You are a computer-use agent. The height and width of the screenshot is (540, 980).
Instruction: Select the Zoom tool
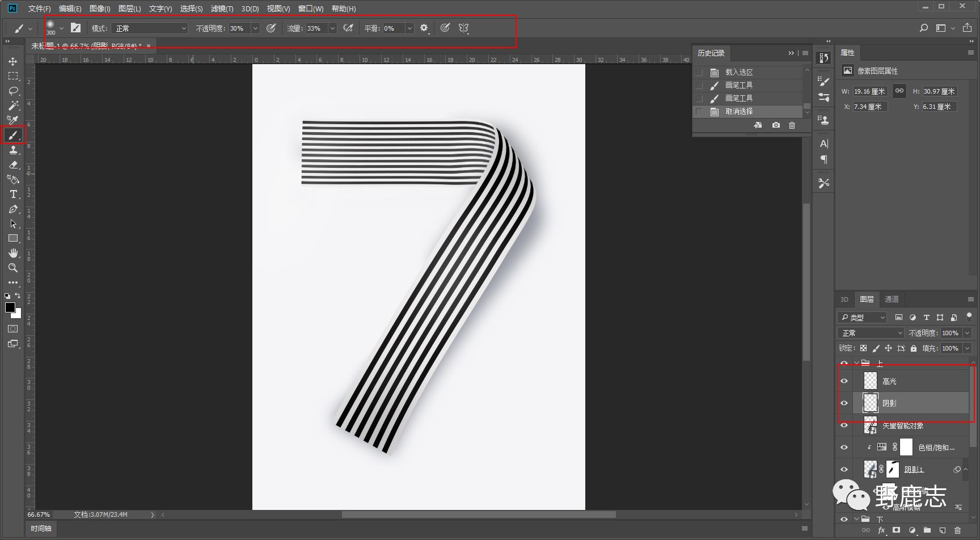[x=13, y=268]
